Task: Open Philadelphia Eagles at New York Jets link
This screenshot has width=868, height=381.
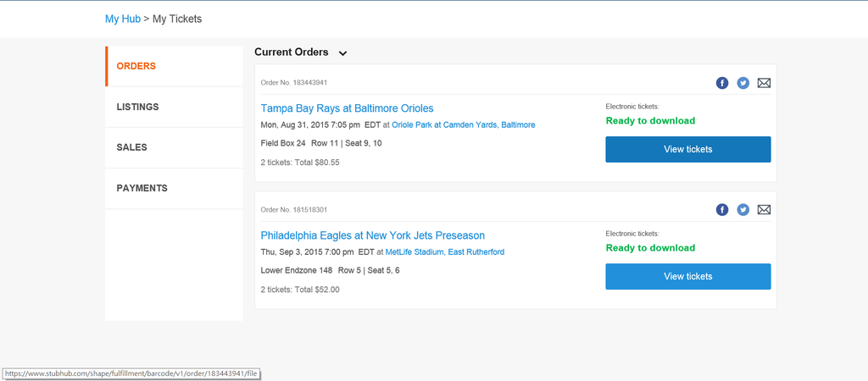Action: [372, 235]
